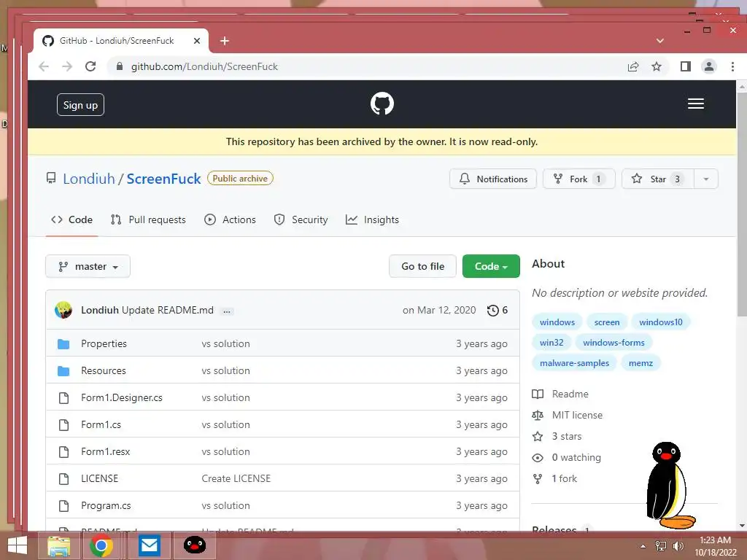Select the malware-samples topic tag
Viewport: 747px width, 560px height.
[574, 363]
